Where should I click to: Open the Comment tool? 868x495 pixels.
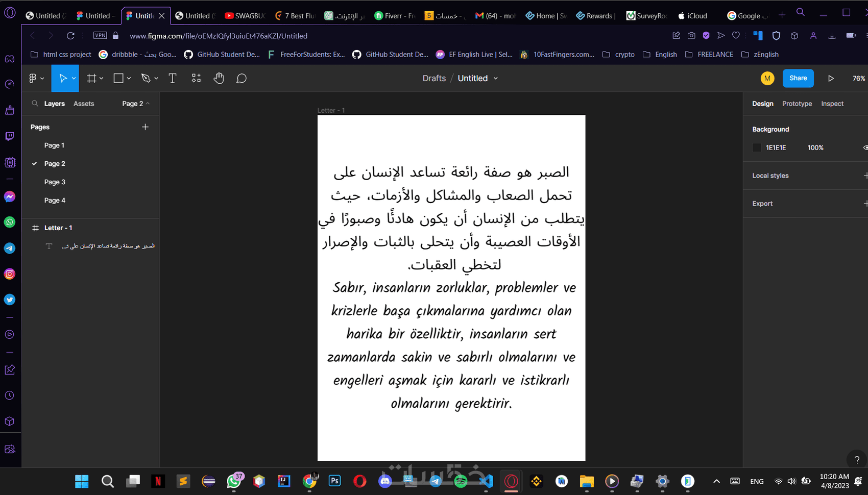242,78
